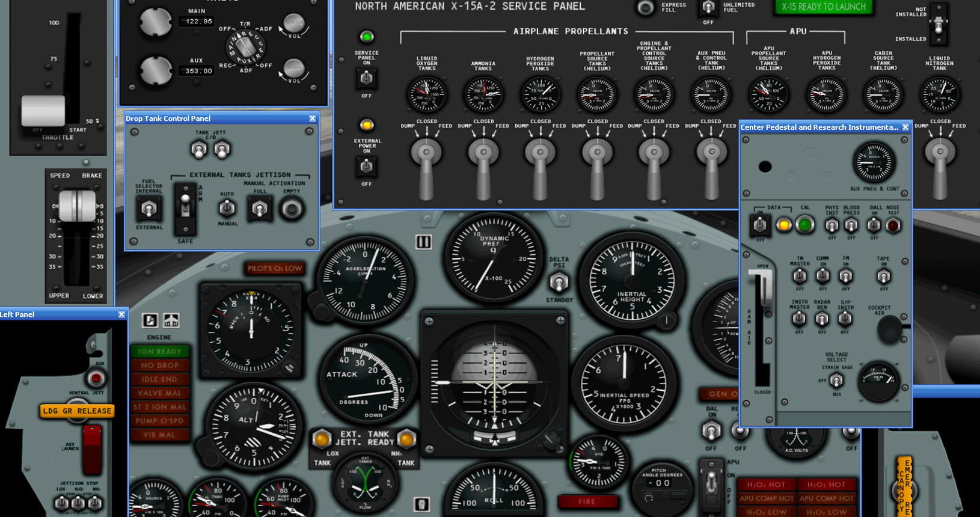
Task: Toggle the LOX Jettison Stop switch
Action: click(61, 503)
